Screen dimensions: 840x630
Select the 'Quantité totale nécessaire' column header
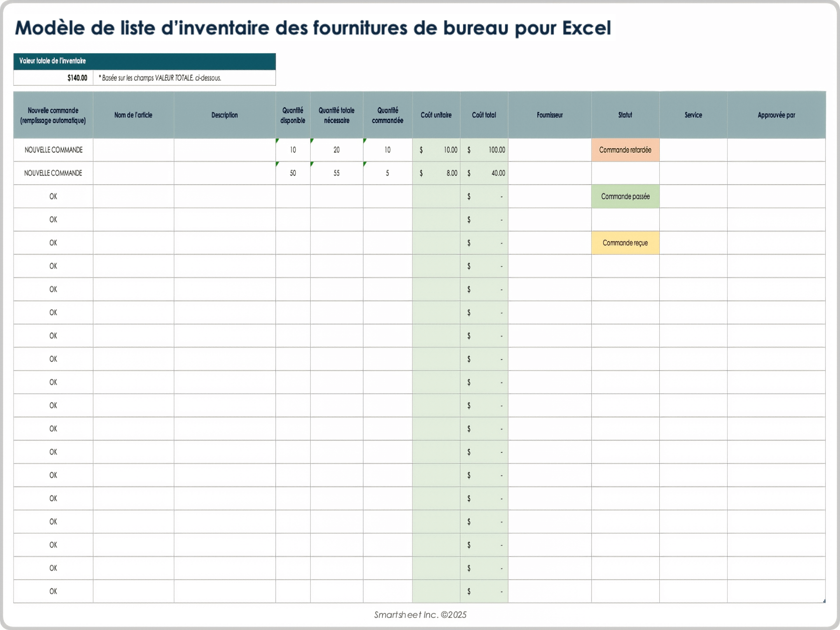click(x=337, y=115)
